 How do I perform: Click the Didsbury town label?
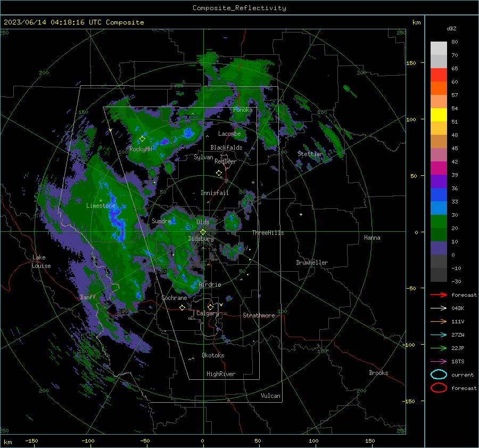pyautogui.click(x=201, y=239)
